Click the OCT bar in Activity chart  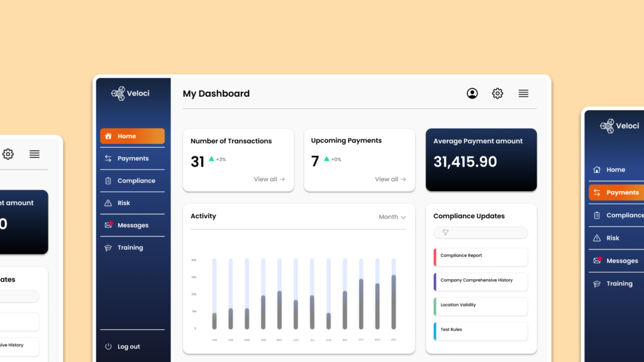pyautogui.click(x=361, y=304)
